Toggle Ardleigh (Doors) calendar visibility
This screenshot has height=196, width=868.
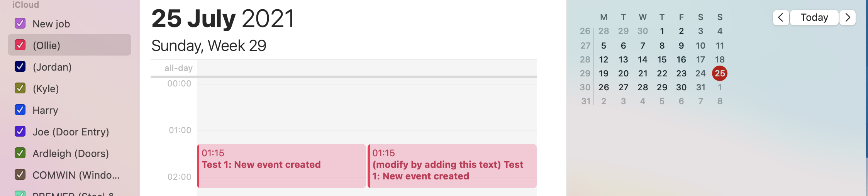[x=20, y=153]
